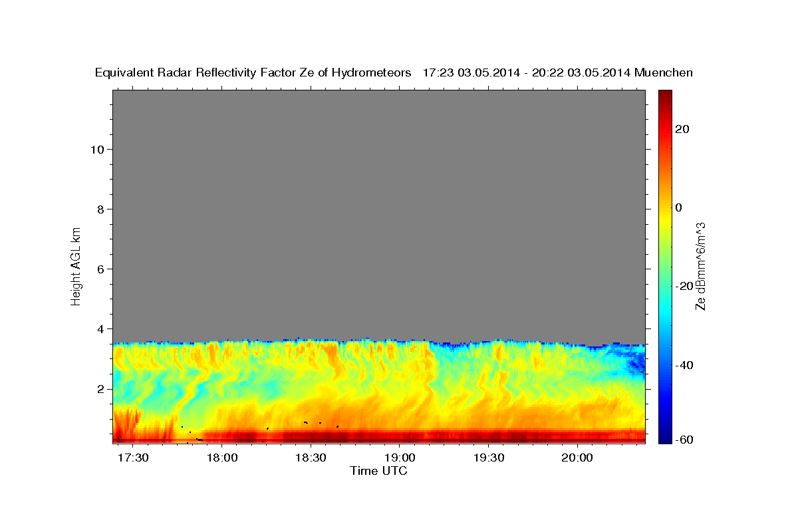Click the time tick label '19:00'

click(x=399, y=459)
